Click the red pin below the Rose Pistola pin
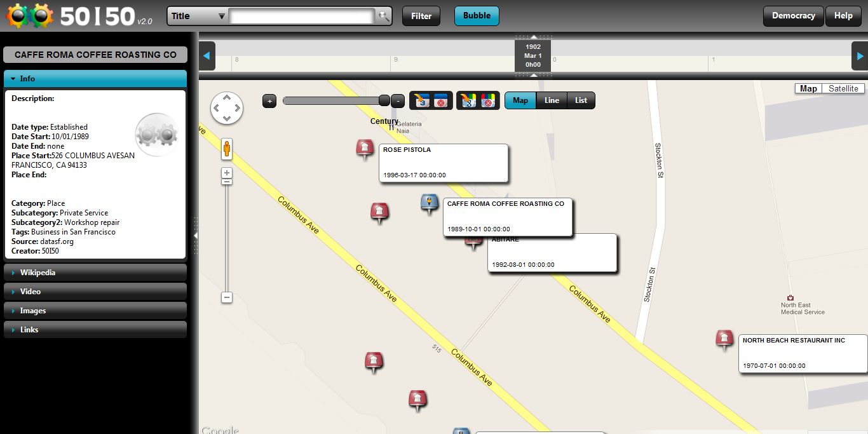The width and height of the screenshot is (868, 434). [x=379, y=213]
